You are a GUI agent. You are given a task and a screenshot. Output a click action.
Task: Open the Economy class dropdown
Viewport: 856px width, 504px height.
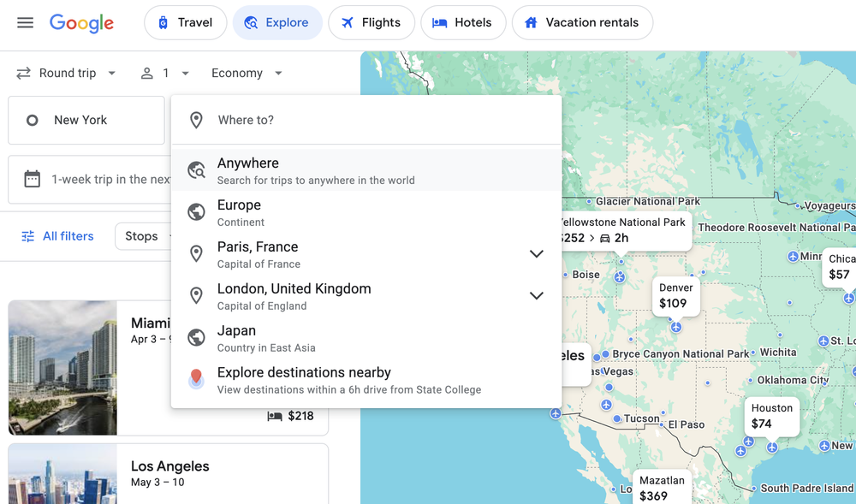pyautogui.click(x=247, y=73)
